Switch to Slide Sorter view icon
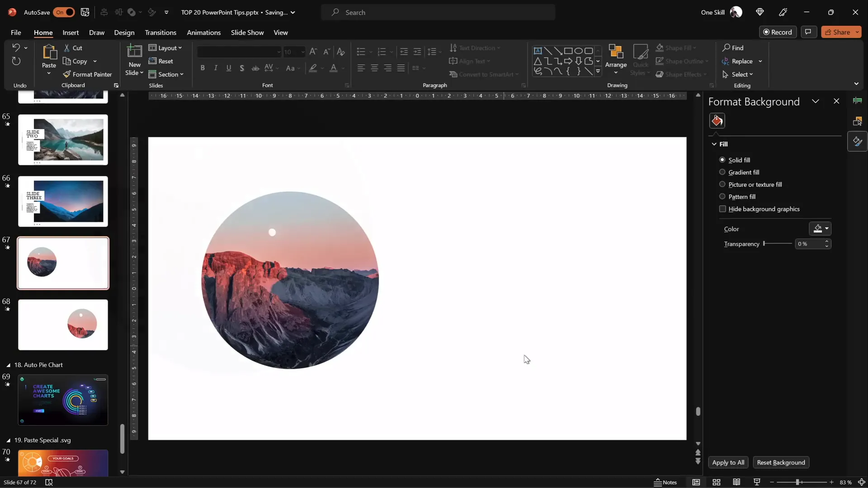Screen dimensions: 868x488 pyautogui.click(x=717, y=482)
